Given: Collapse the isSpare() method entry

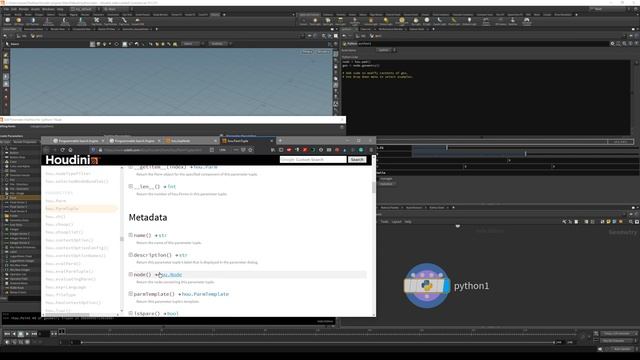Looking at the screenshot, I should [x=131, y=313].
